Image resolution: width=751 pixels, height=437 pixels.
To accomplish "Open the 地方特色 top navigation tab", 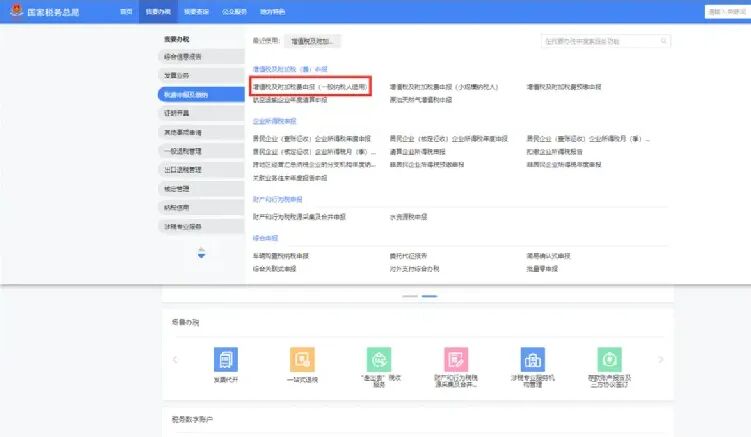I will 273,12.
